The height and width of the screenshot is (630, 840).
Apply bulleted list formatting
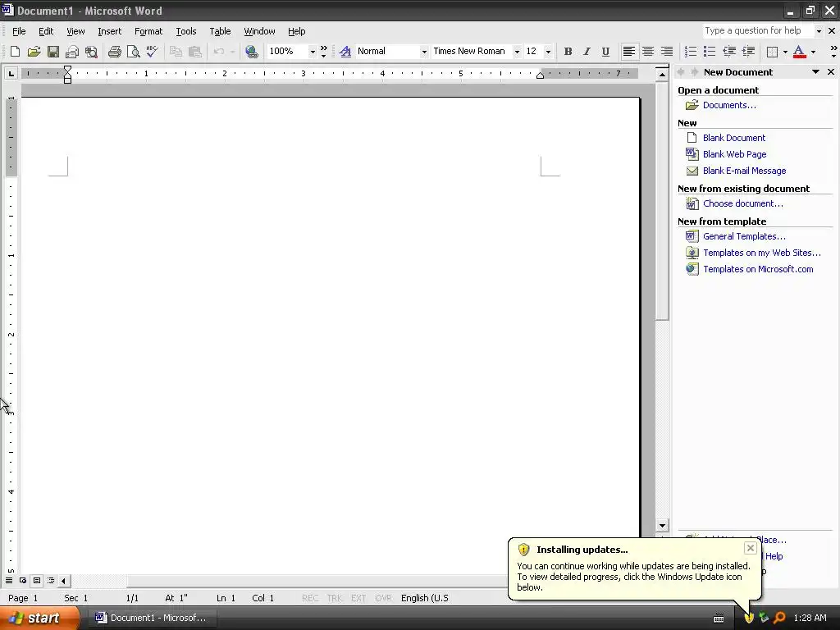[x=710, y=52]
